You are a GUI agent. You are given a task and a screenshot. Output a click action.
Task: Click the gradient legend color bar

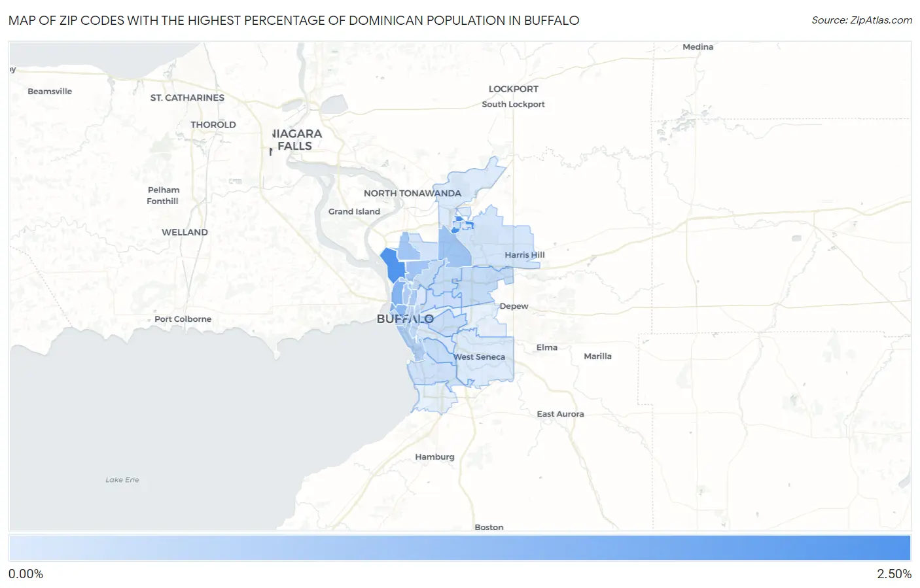(x=459, y=548)
